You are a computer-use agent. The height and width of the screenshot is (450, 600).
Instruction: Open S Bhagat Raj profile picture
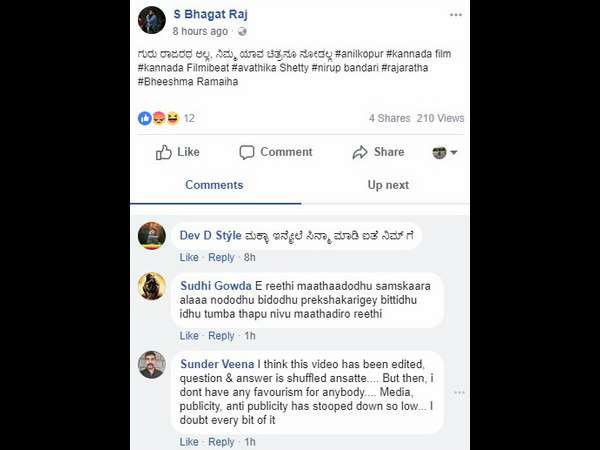click(152, 20)
